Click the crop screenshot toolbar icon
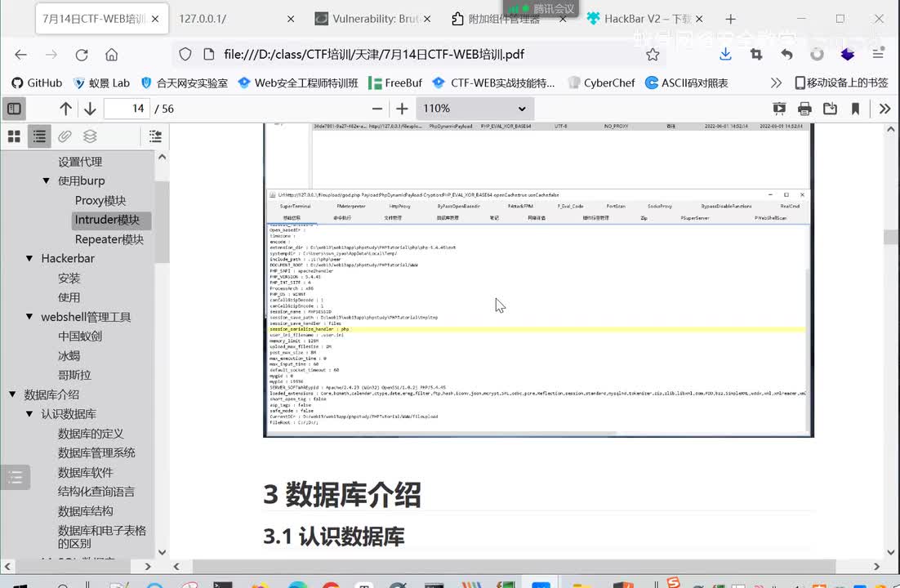Viewport: 900px width, 588px height. 756,55
